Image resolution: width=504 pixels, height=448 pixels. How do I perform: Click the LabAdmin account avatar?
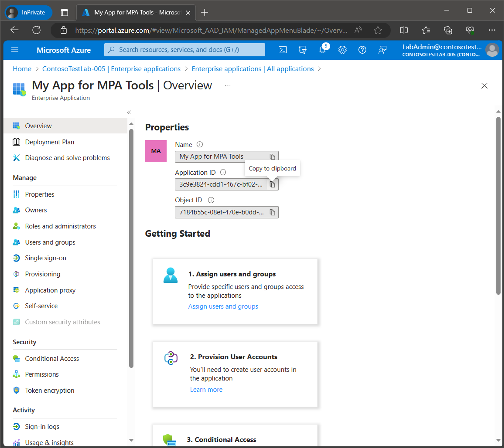492,50
